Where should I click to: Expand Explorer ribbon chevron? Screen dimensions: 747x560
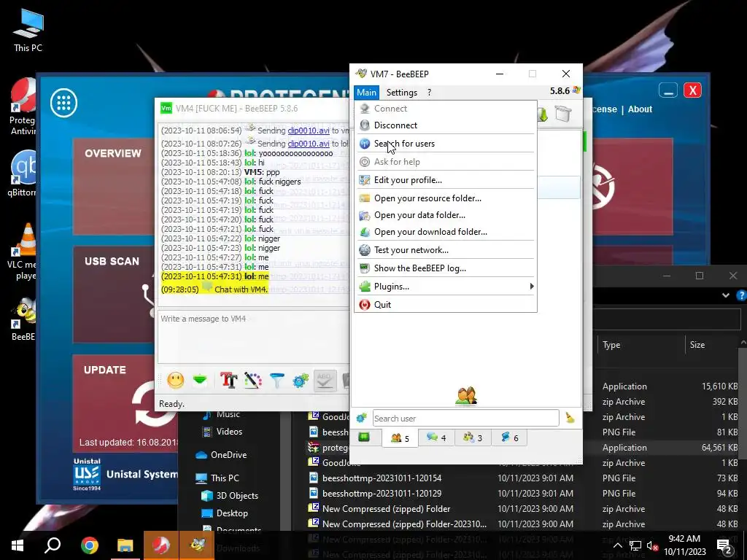point(725,295)
